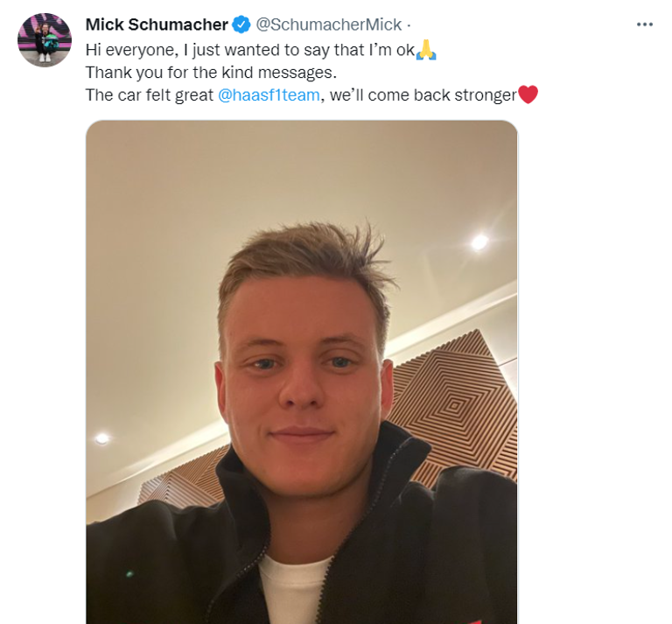Screen dimensions: 672x624
Task: Click the praying hands emoji
Action: pos(426,49)
